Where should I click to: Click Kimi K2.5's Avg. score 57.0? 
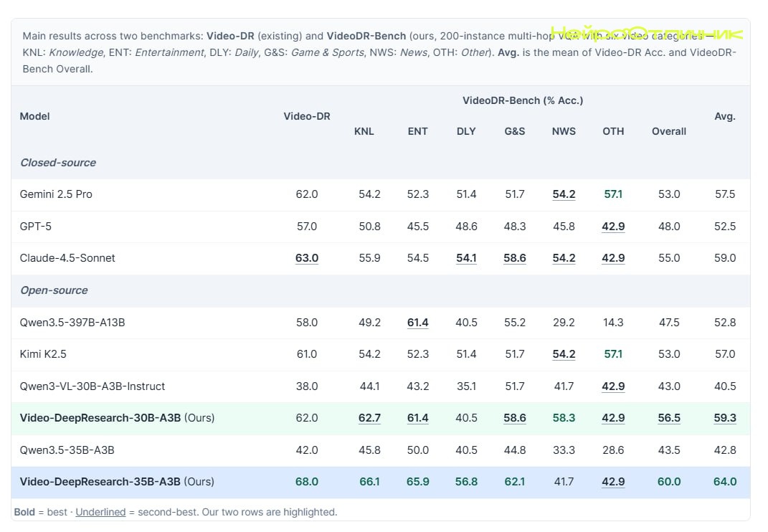pyautogui.click(x=725, y=353)
